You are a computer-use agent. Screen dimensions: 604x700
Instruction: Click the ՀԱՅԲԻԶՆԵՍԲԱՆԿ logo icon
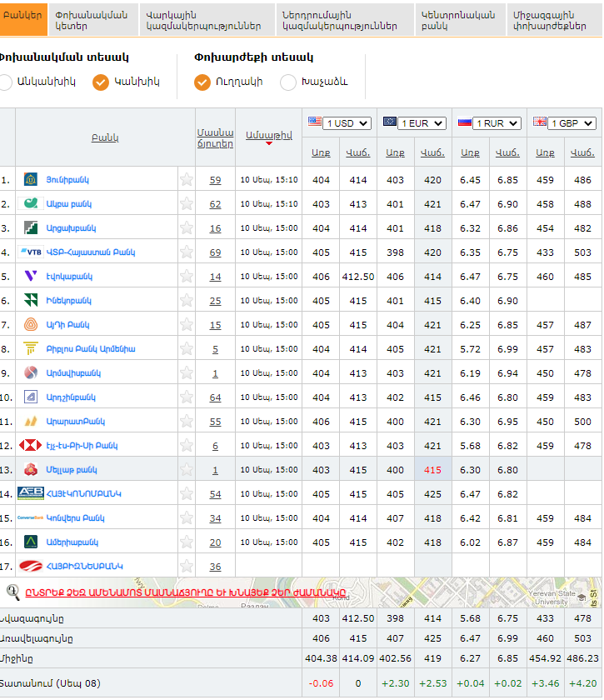pyautogui.click(x=30, y=566)
